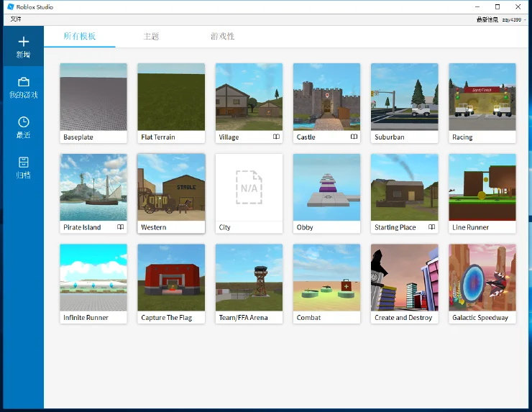The height and width of the screenshot is (412, 532).
Task: Switch to the 游戏性 tab
Action: (x=223, y=36)
